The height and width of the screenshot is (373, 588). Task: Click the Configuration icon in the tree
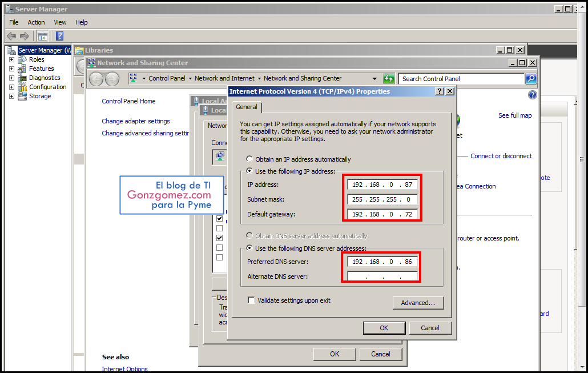22,87
